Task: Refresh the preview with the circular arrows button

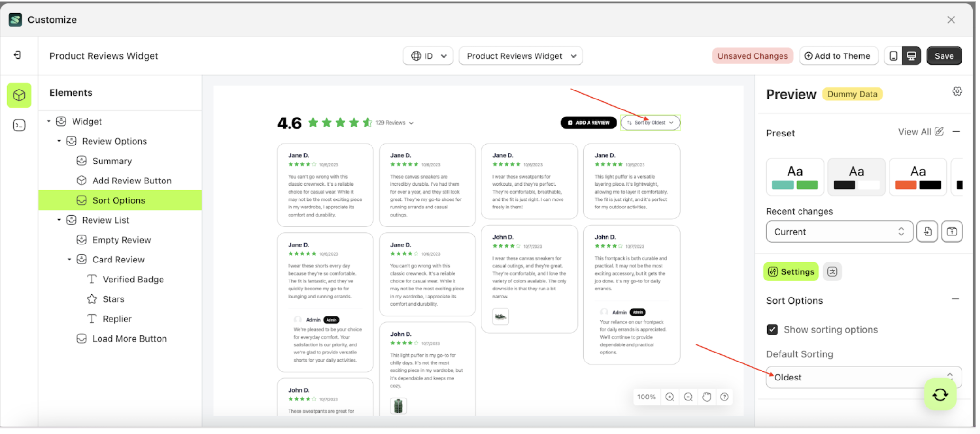Action: (x=940, y=394)
